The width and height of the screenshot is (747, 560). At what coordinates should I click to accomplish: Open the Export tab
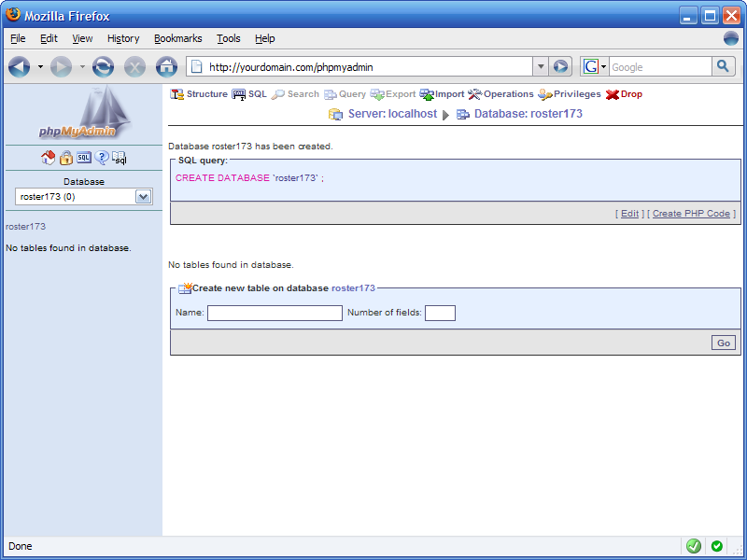click(x=393, y=94)
